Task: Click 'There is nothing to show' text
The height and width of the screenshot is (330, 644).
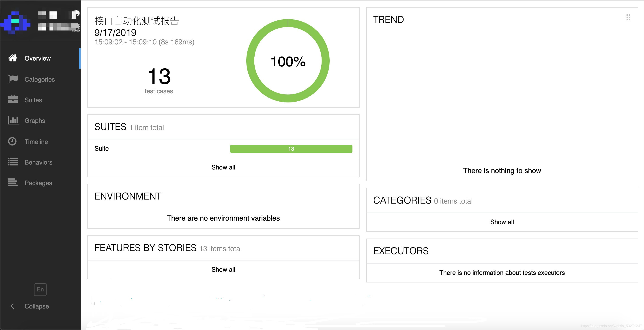Action: click(x=502, y=171)
